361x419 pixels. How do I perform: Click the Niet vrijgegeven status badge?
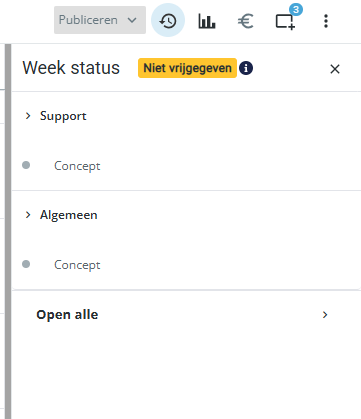pyautogui.click(x=187, y=68)
